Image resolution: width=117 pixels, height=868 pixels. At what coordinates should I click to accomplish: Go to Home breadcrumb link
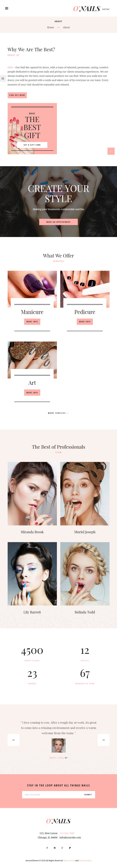(50, 27)
